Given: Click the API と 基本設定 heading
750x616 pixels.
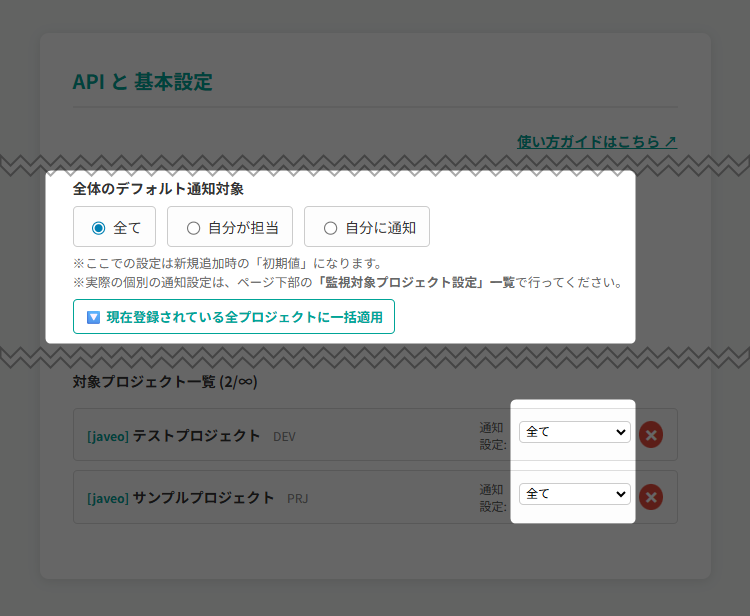Looking at the screenshot, I should [143, 82].
